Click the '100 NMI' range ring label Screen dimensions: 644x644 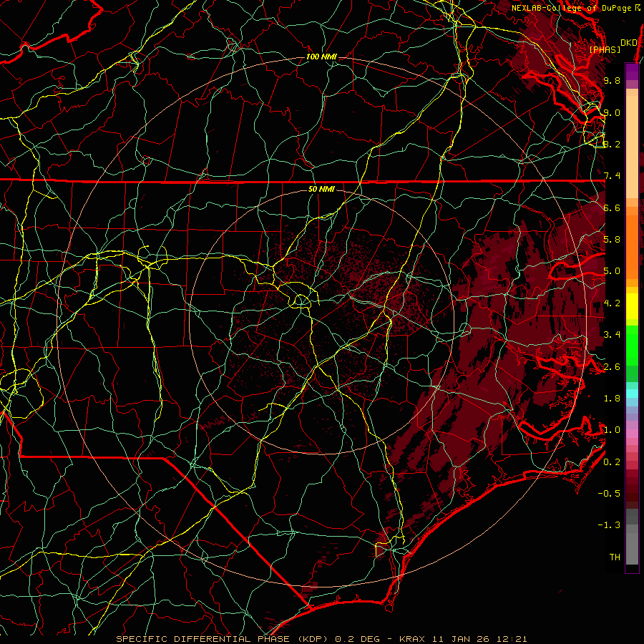[x=321, y=57]
